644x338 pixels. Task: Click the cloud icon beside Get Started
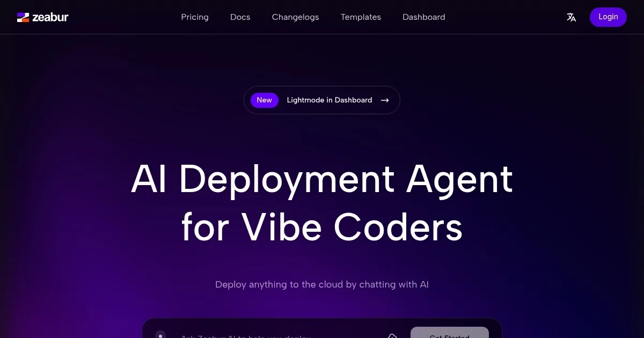392,336
